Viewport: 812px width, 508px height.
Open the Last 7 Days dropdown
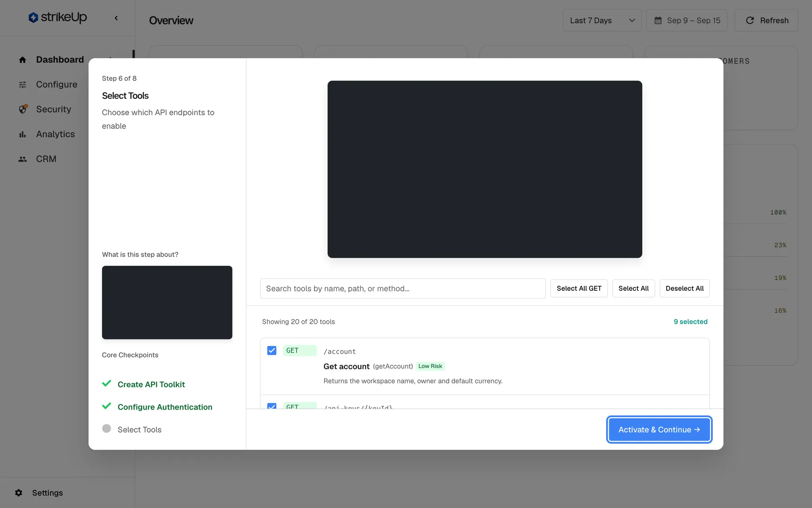pos(602,20)
